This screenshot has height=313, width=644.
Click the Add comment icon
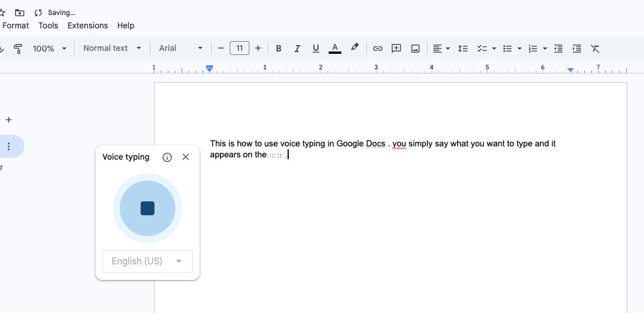[x=396, y=49]
